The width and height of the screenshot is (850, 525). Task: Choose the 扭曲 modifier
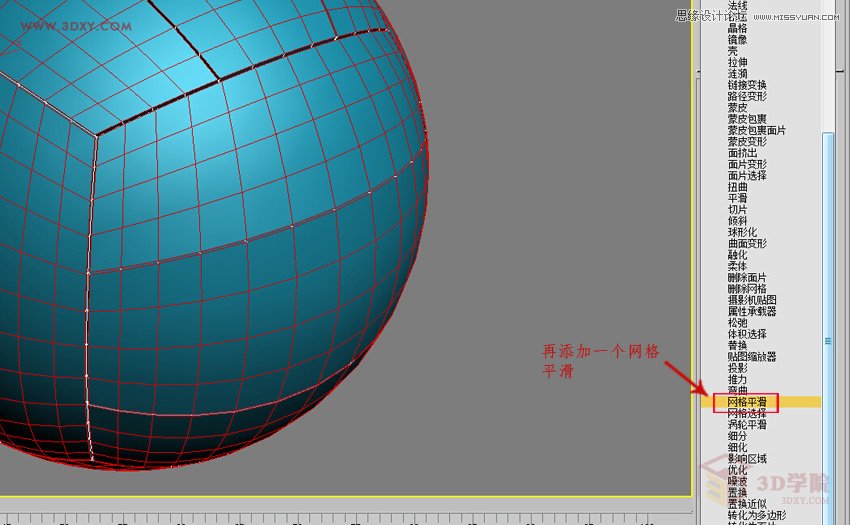737,187
